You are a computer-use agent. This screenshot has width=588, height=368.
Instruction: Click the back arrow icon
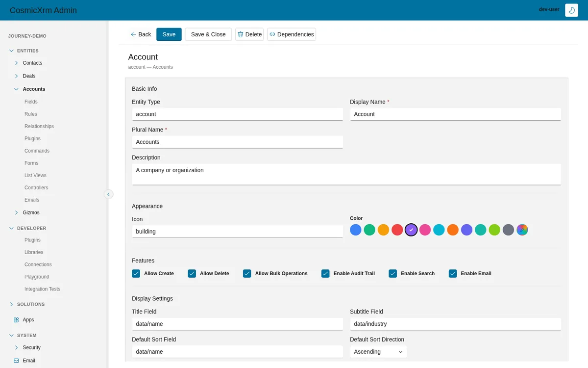133,34
